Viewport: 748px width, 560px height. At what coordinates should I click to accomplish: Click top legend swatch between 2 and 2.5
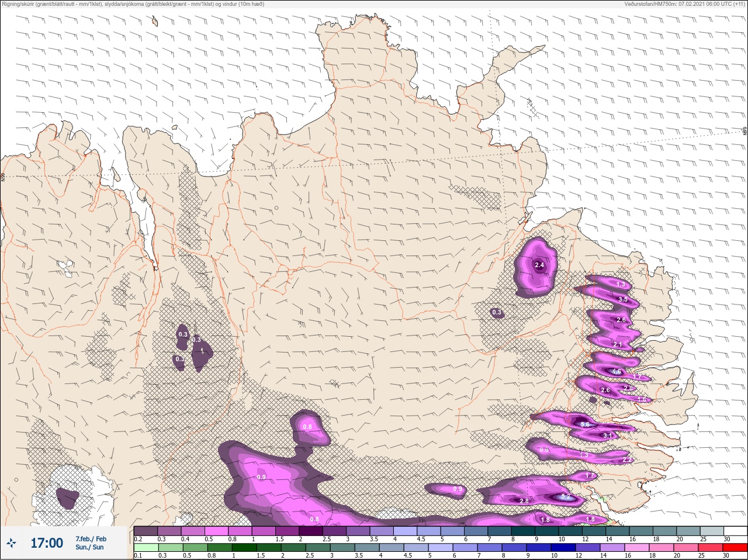tap(311, 531)
